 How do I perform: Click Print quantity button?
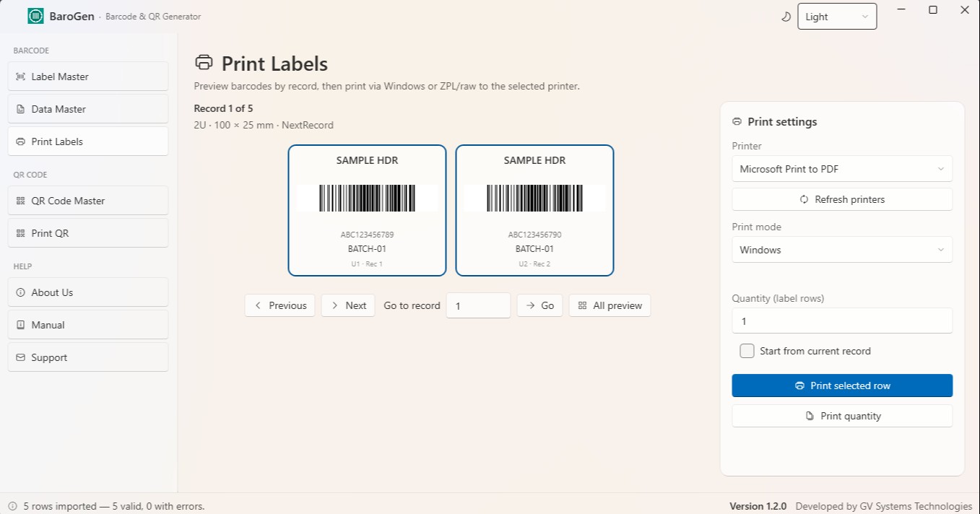click(x=842, y=416)
